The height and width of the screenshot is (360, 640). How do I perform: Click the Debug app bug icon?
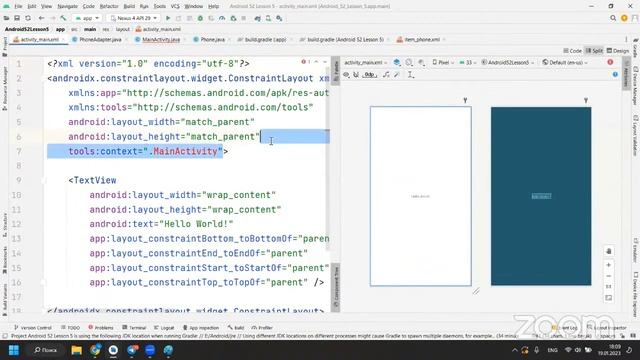[x=200, y=18]
